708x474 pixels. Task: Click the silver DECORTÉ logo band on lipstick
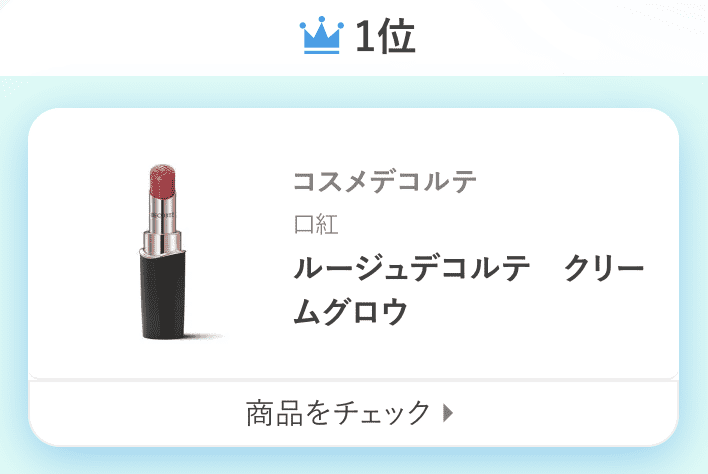tap(162, 215)
